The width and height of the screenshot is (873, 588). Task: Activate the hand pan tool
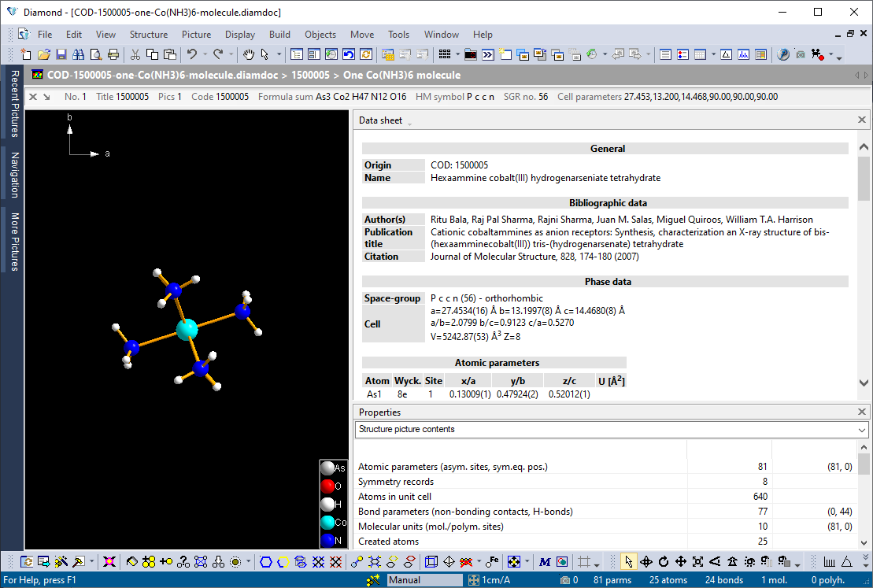tap(247, 53)
